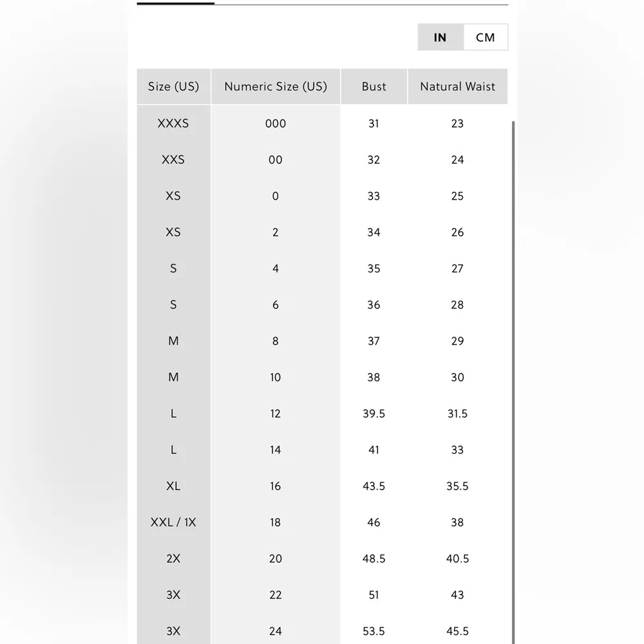Click the Size (US) column header
This screenshot has height=644, width=644.
[173, 86]
